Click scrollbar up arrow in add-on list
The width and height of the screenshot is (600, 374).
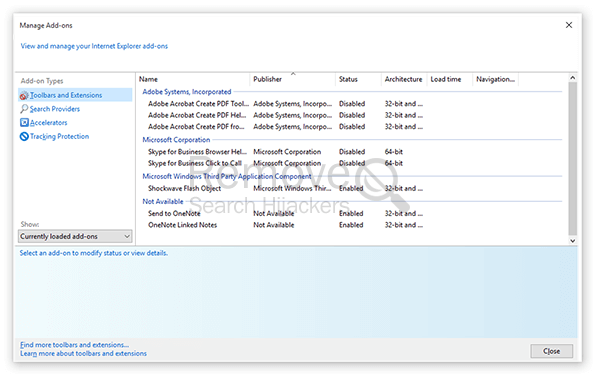[x=572, y=78]
